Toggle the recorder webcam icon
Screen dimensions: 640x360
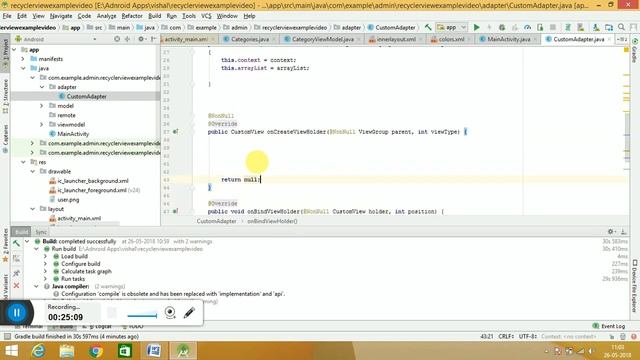point(170,313)
